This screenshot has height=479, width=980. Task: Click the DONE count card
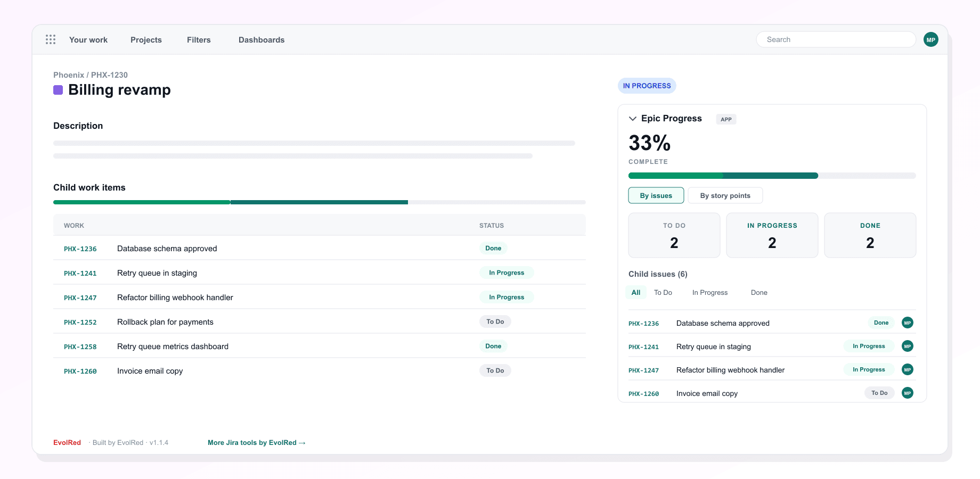click(x=870, y=235)
